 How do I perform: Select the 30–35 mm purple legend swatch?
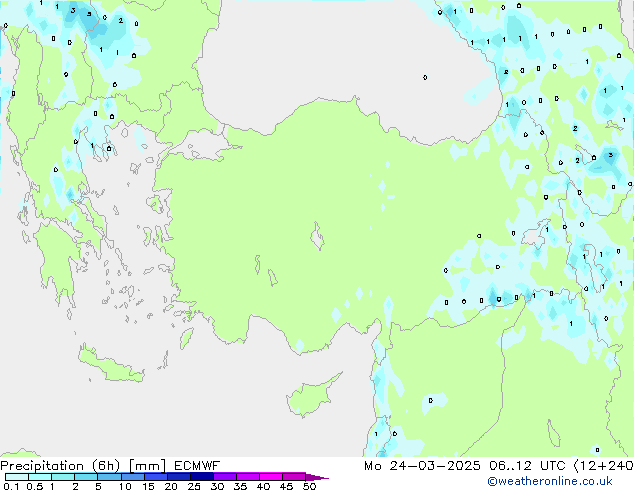click(x=224, y=477)
